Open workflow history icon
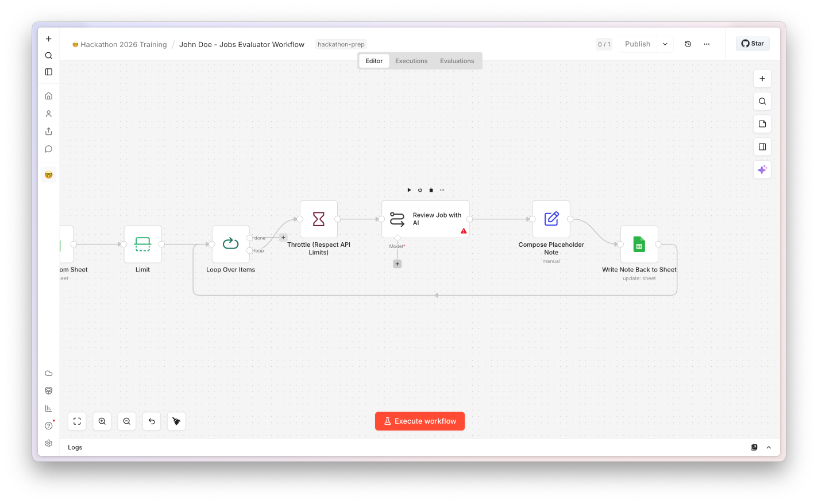The height and width of the screenshot is (504, 818). point(688,44)
